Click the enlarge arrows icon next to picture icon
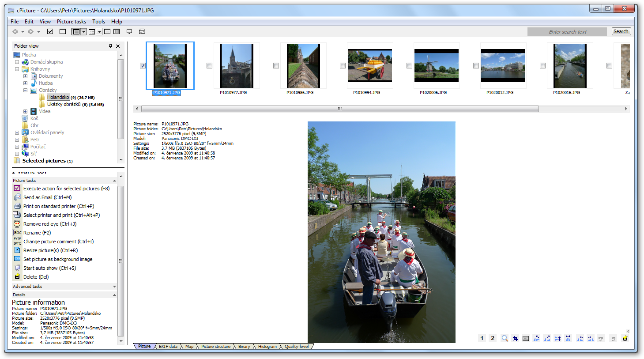The height and width of the screenshot is (359, 644). [x=536, y=338]
